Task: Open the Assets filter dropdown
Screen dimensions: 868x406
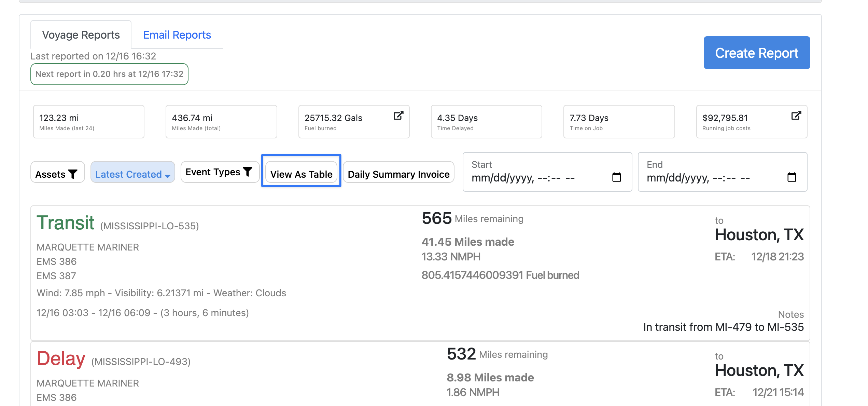Action: [57, 174]
